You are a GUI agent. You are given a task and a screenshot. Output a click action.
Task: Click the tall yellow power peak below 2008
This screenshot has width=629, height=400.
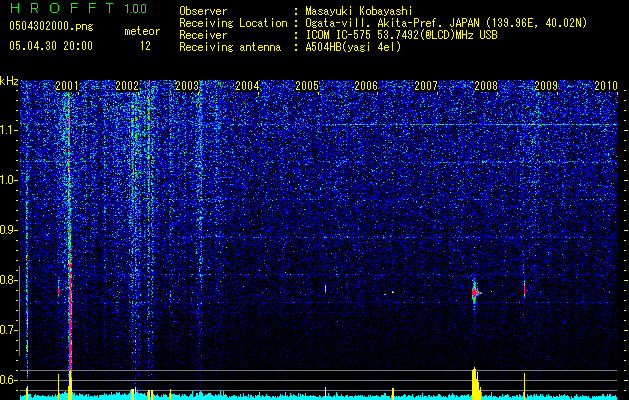pos(475,383)
